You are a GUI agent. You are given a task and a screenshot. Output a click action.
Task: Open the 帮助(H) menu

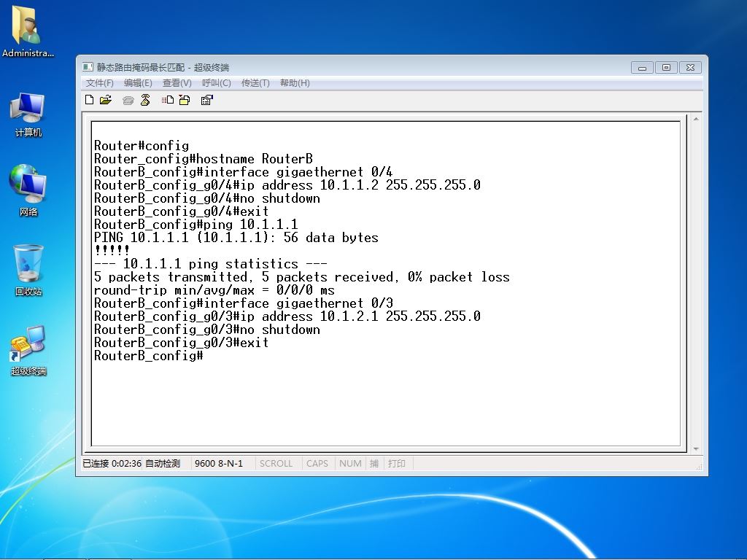(295, 83)
